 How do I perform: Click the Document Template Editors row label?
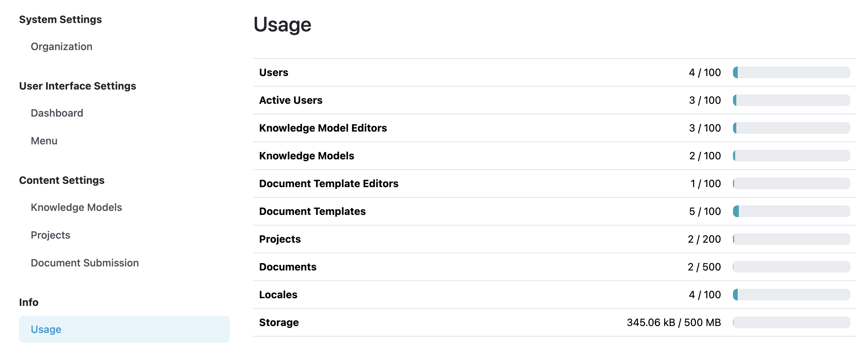click(329, 183)
